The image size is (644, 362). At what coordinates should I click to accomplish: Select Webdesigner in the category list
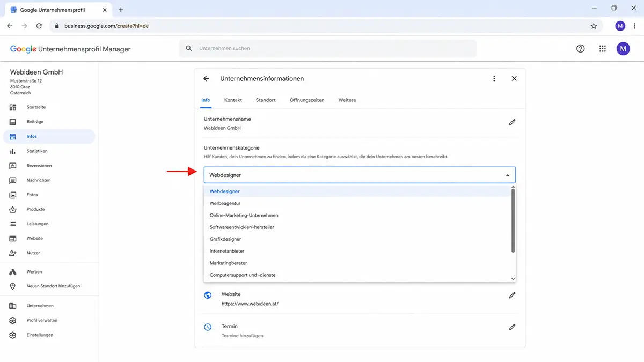[357, 191]
